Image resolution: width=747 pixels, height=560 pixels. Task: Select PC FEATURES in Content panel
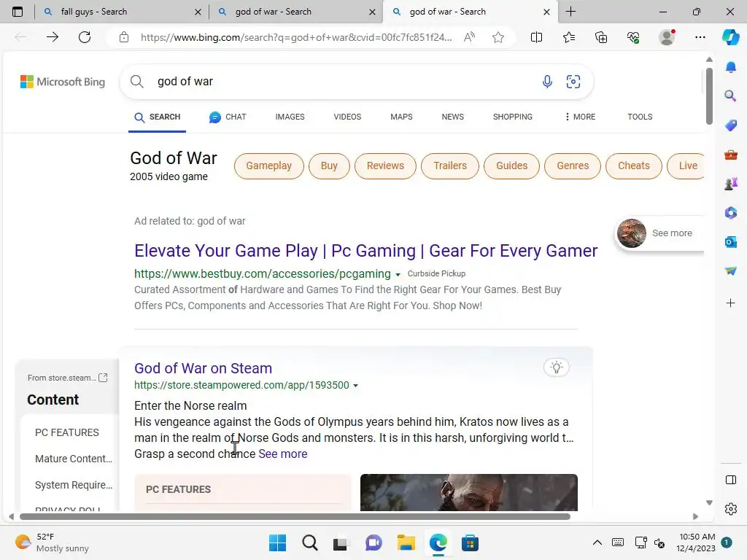pos(67,432)
